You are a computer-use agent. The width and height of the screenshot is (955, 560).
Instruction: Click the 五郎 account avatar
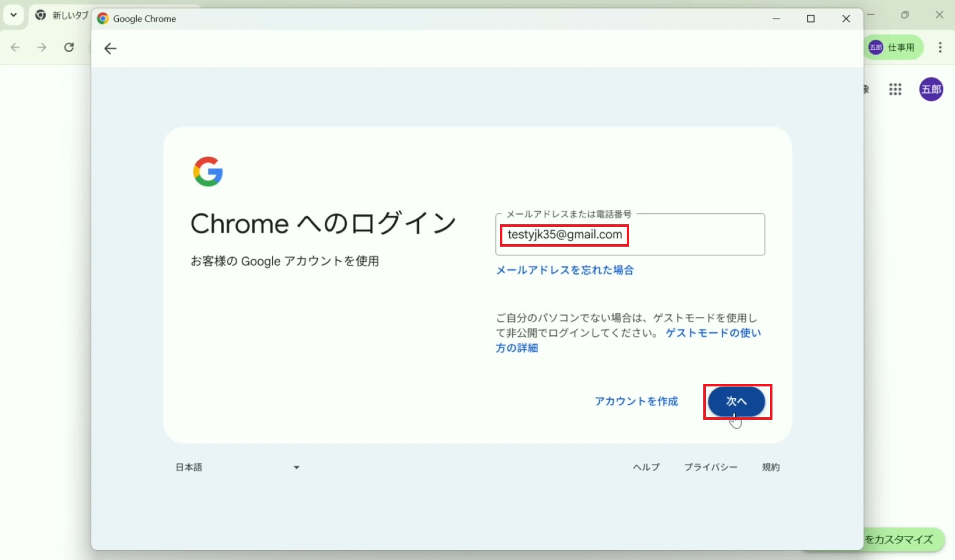pyautogui.click(x=931, y=90)
